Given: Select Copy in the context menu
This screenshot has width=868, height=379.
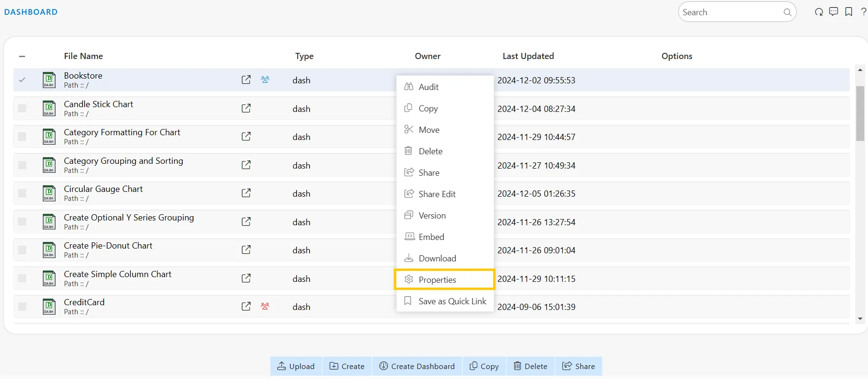Looking at the screenshot, I should click(x=445, y=108).
